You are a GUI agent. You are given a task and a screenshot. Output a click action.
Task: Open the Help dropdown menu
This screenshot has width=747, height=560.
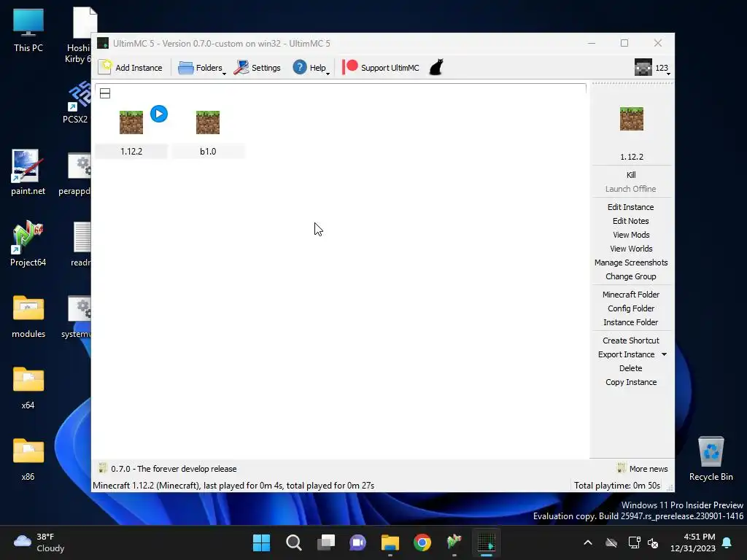pyautogui.click(x=311, y=68)
